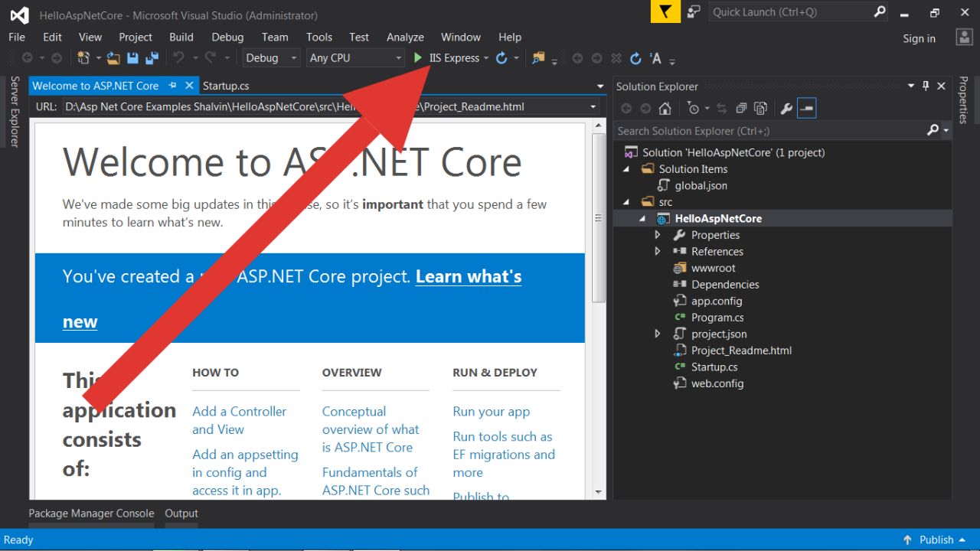The width and height of the screenshot is (980, 551).
Task: Collapse the HelloAspNetCore project node
Action: pyautogui.click(x=642, y=219)
